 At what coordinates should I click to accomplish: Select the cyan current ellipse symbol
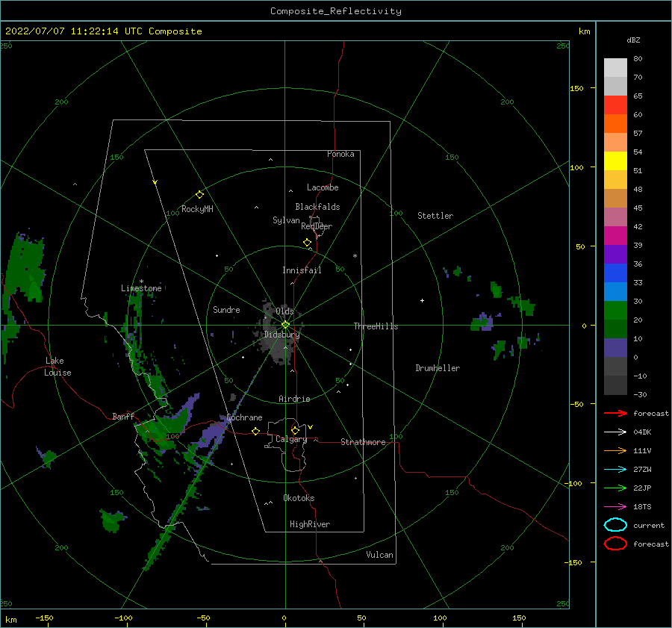tap(615, 525)
